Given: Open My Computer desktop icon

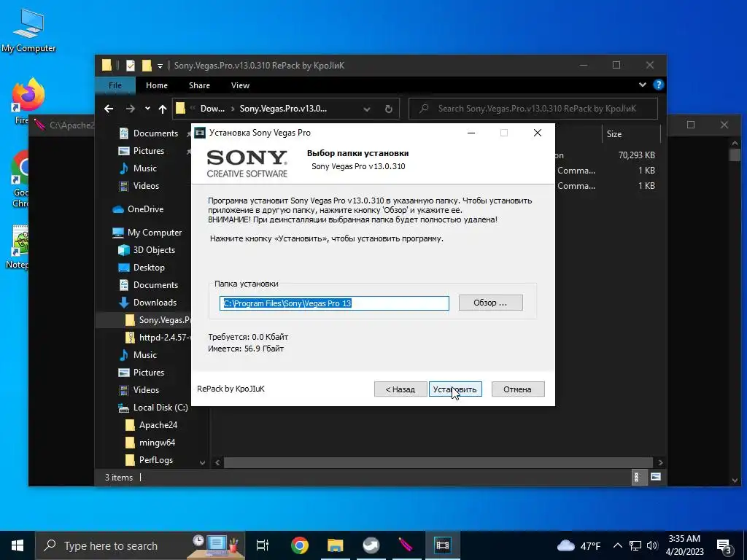Looking at the screenshot, I should point(28,31).
